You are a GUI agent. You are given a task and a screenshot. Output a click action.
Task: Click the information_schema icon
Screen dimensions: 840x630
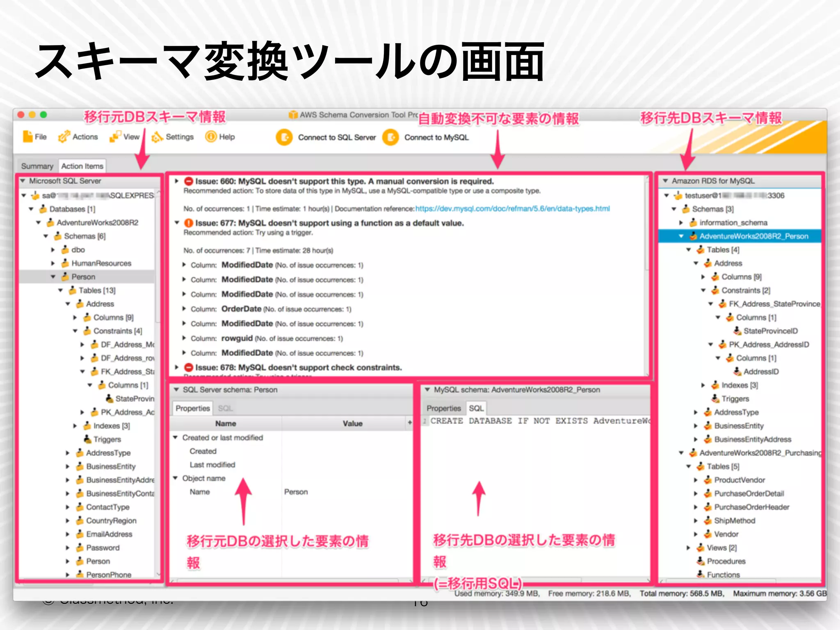coord(693,222)
